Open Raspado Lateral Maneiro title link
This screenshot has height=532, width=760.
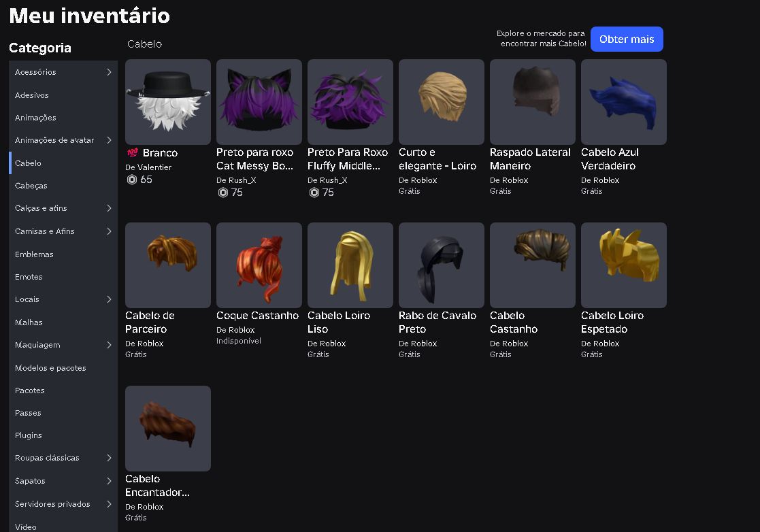point(530,159)
